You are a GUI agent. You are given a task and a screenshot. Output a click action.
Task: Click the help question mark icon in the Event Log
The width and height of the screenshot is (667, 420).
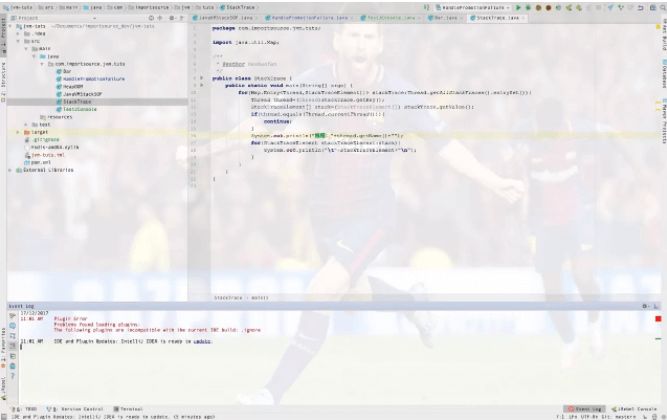click(12, 376)
